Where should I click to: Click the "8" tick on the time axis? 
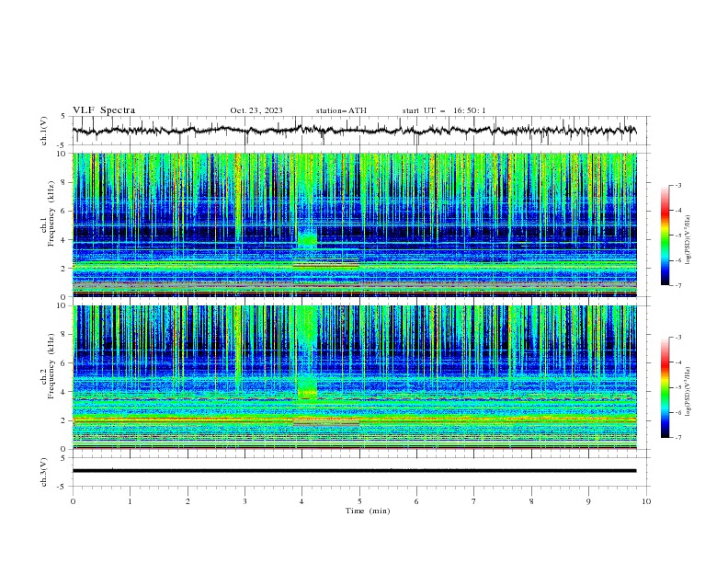point(531,501)
